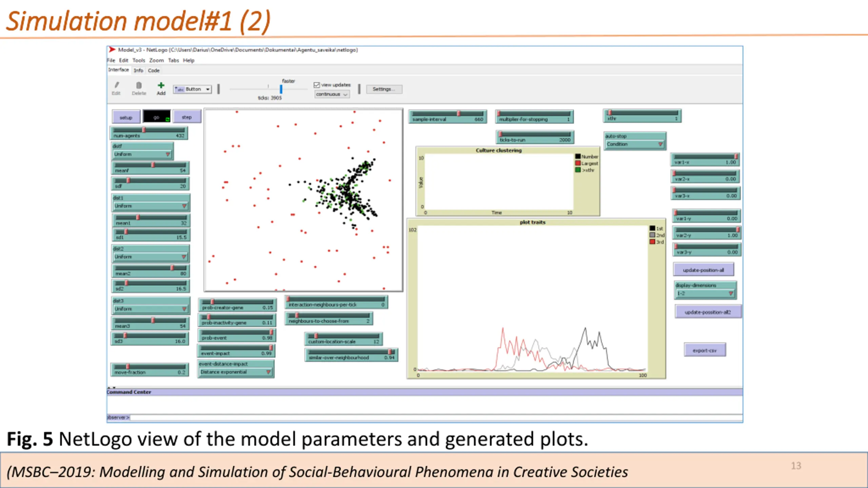Image resolution: width=868 pixels, height=488 pixels.
Task: Click the sd3 slider
Action: 150,339
